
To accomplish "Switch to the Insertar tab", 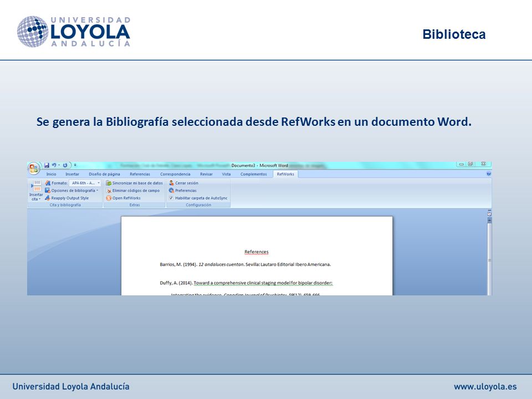I will point(72,174).
